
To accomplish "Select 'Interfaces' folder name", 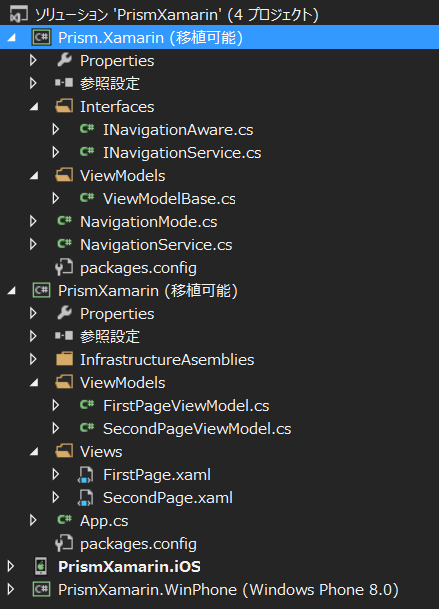I will pos(117,107).
